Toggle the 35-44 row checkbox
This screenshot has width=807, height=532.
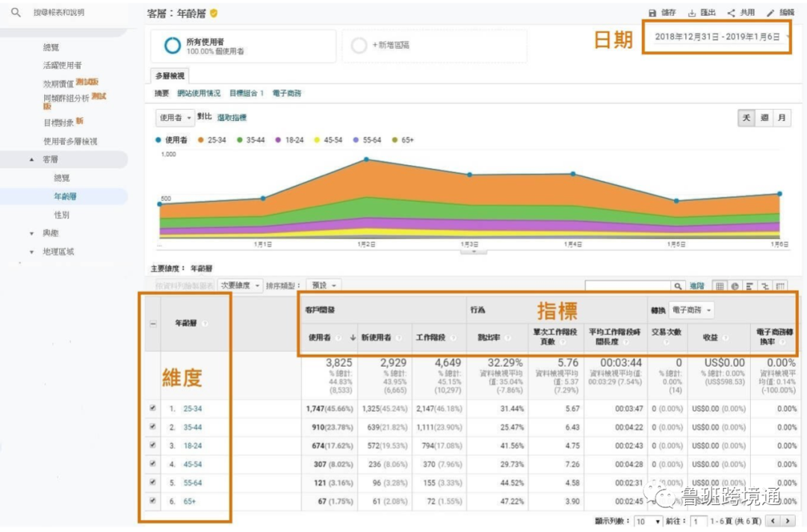[153, 427]
